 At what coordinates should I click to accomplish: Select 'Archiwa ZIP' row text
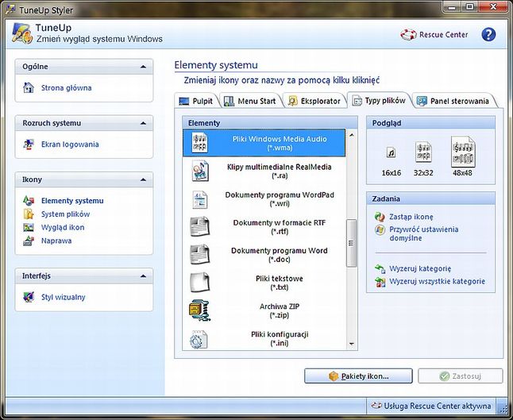[280, 310]
